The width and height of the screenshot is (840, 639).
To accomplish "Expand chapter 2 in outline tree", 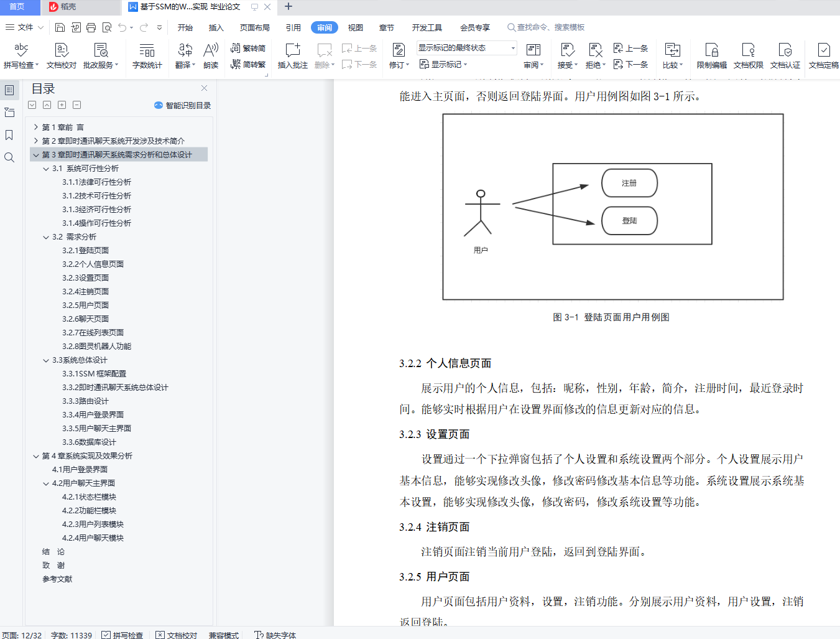I will click(36, 141).
